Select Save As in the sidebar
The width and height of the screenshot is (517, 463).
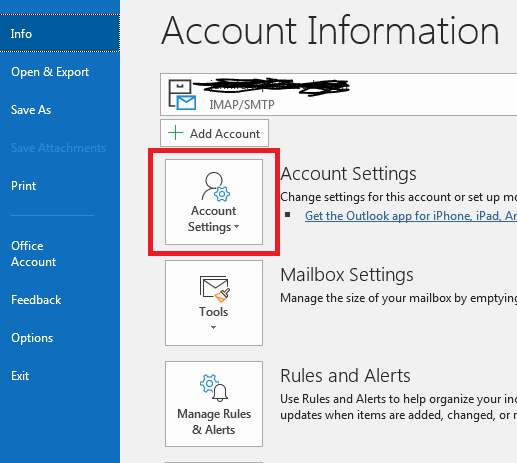click(x=31, y=110)
